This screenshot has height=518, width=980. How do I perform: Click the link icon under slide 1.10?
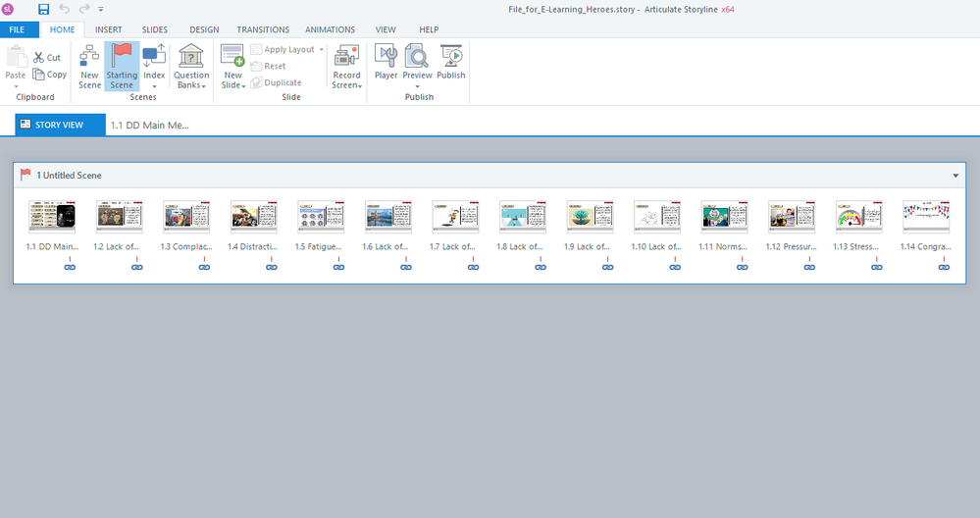pyautogui.click(x=675, y=267)
